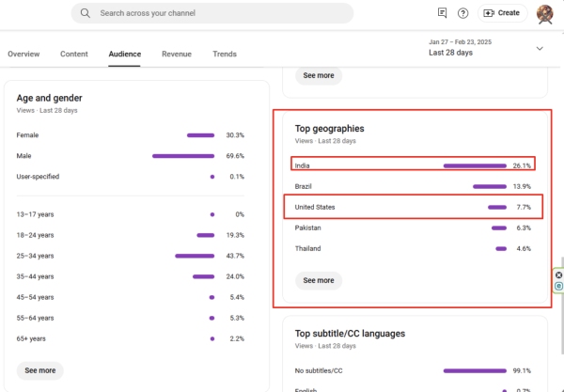Expand the date range chevron
Screen dimensions: 564x392
(x=540, y=48)
